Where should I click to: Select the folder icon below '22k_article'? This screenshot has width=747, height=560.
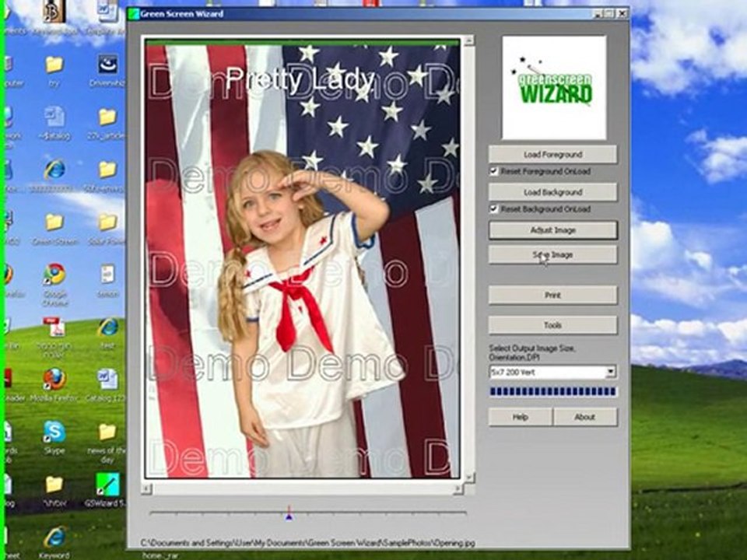coord(107,170)
